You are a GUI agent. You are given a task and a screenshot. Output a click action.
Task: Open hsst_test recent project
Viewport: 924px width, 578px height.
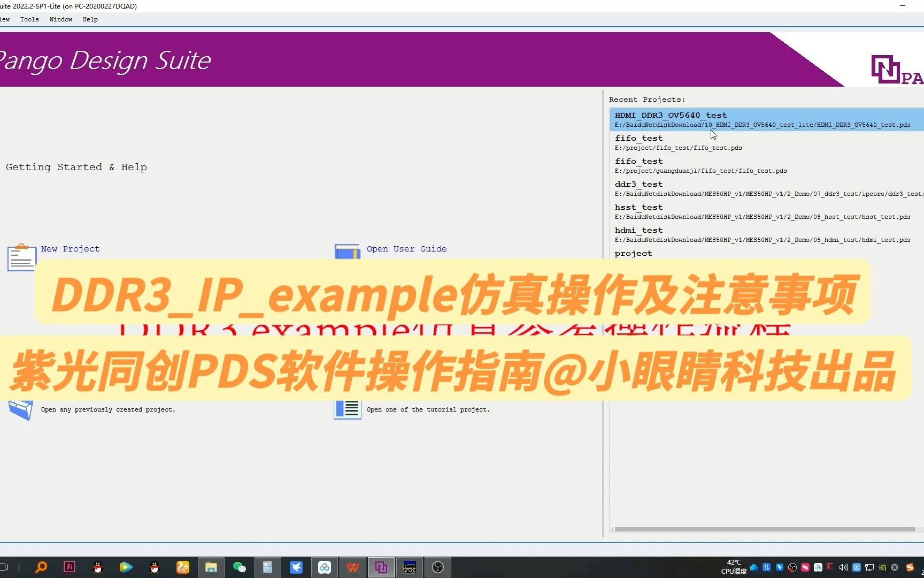point(767,211)
